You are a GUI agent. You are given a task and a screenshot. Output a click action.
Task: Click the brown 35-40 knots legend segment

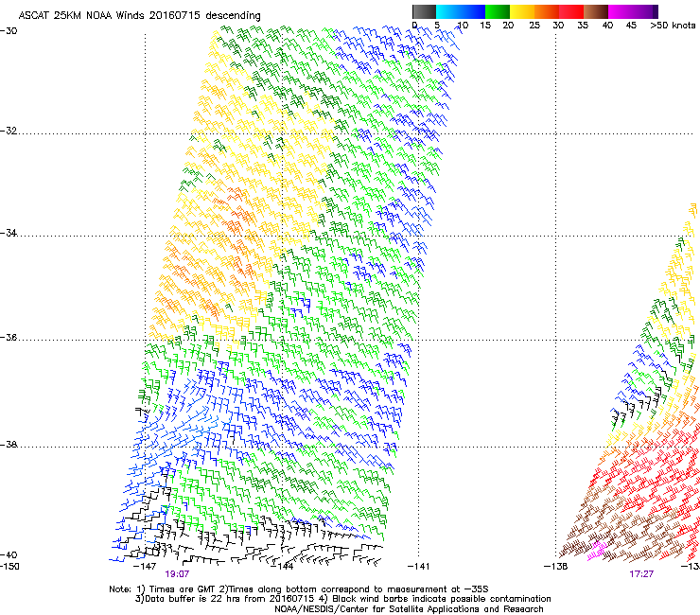tap(596, 11)
